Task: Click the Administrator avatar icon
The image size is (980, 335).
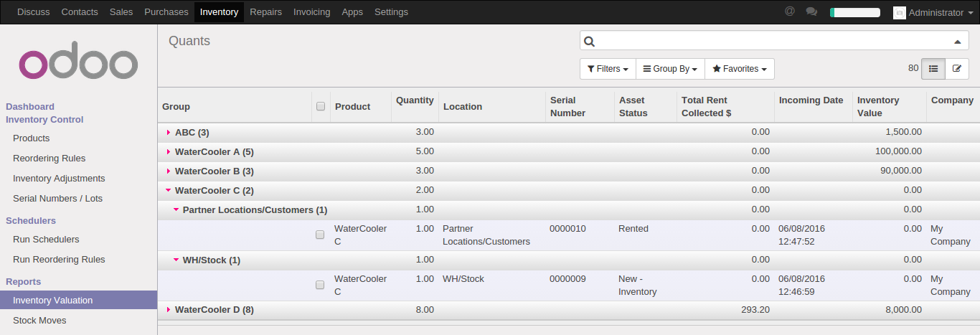Action: tap(899, 12)
